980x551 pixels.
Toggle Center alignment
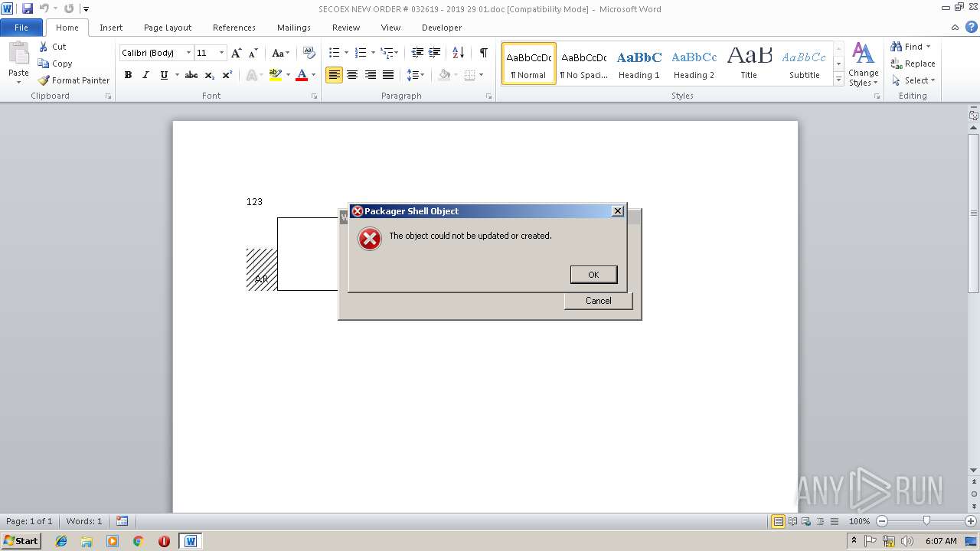point(352,75)
